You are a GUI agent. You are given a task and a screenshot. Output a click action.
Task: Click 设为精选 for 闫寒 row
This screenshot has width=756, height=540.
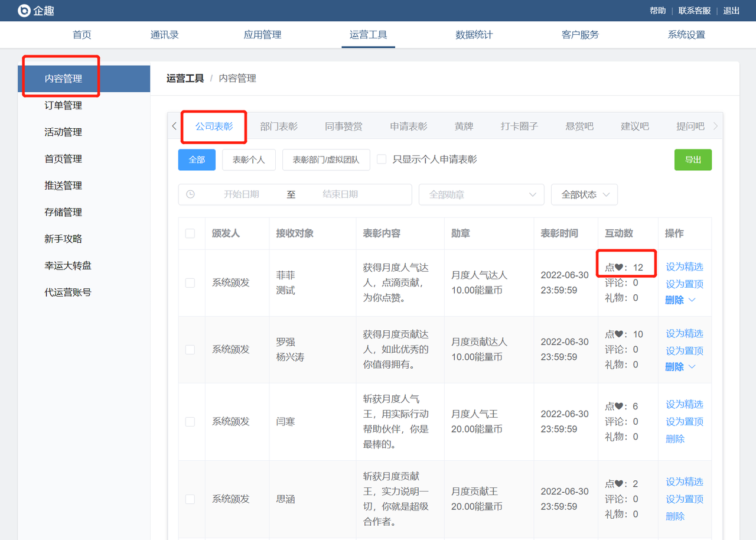pos(685,405)
